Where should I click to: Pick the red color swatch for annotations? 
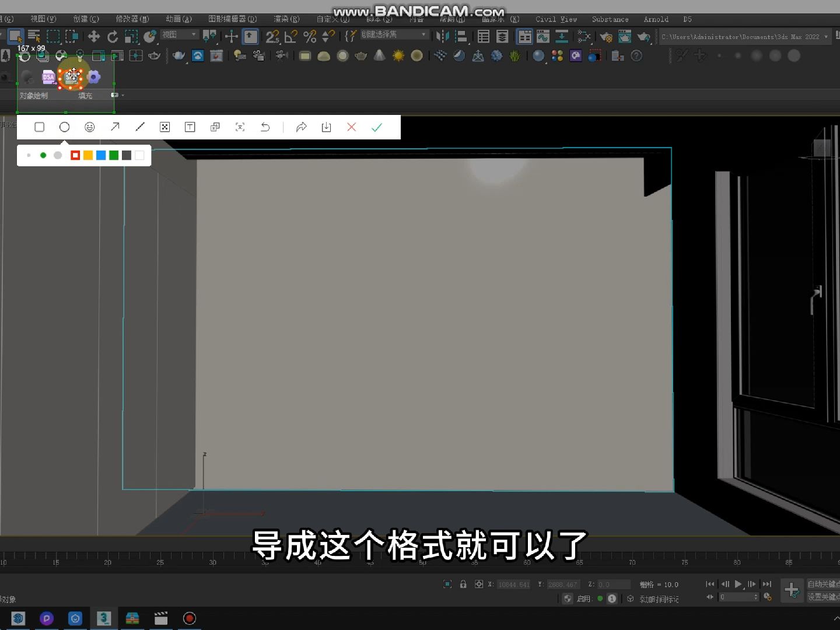[x=75, y=155]
